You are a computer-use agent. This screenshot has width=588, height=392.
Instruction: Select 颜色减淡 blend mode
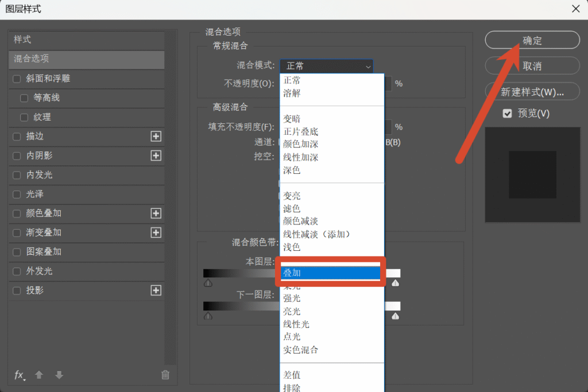pos(332,222)
